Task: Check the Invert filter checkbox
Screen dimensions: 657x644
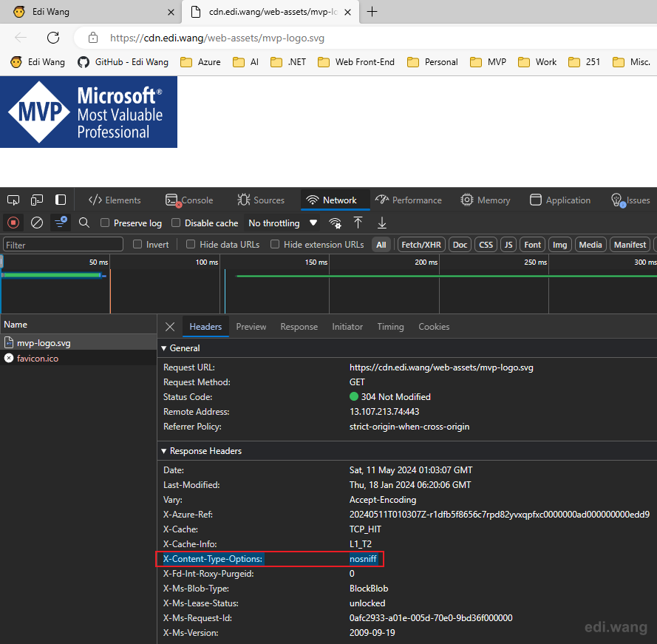Action: click(x=137, y=244)
